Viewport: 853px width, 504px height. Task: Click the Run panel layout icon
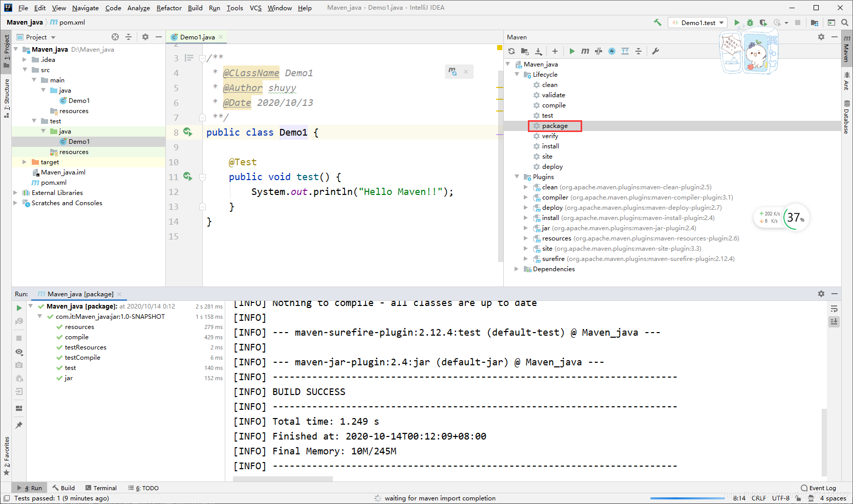click(x=19, y=408)
